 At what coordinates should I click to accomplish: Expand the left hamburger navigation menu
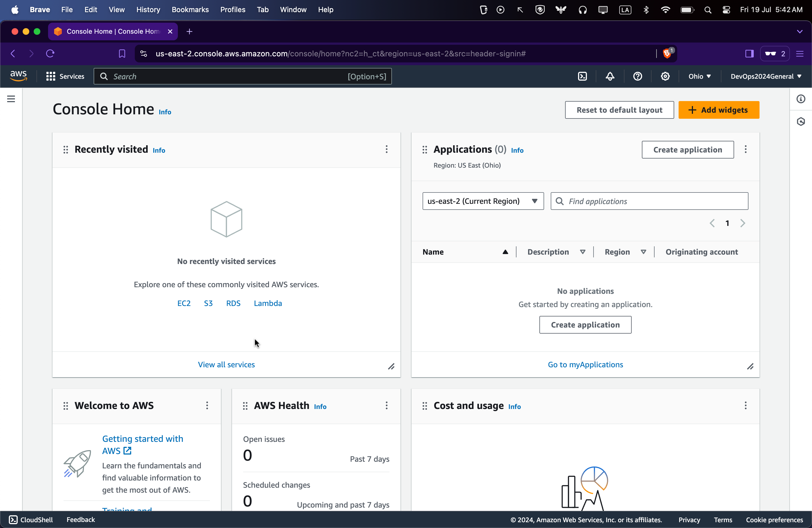tap(11, 99)
